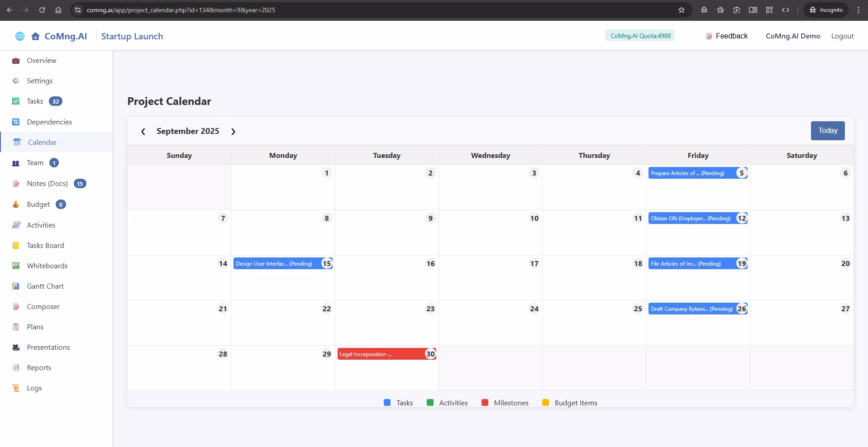
Task: Click the Startup Launch project title
Action: [132, 36]
